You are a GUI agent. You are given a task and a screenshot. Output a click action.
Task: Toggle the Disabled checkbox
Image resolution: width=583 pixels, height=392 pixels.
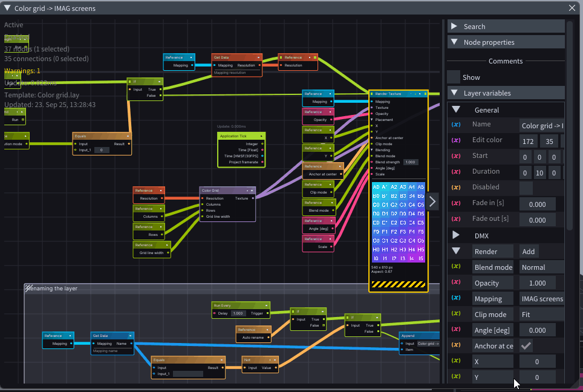526,188
